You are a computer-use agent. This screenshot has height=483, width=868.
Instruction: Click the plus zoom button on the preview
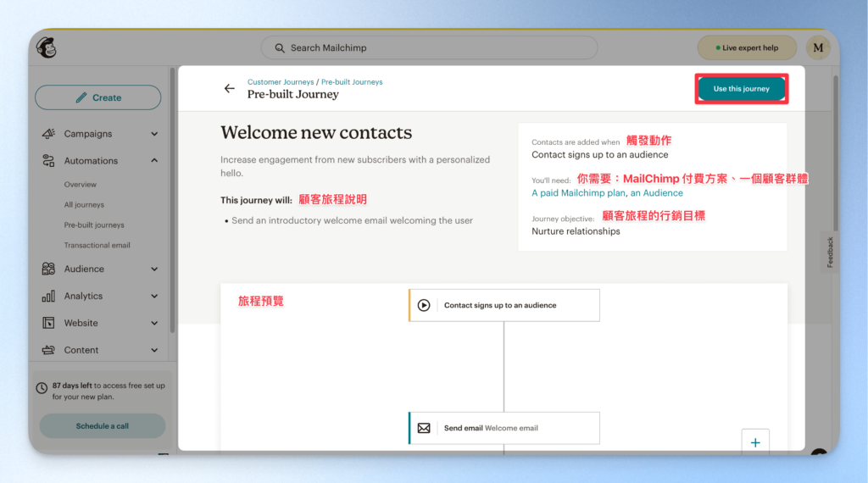coord(755,442)
